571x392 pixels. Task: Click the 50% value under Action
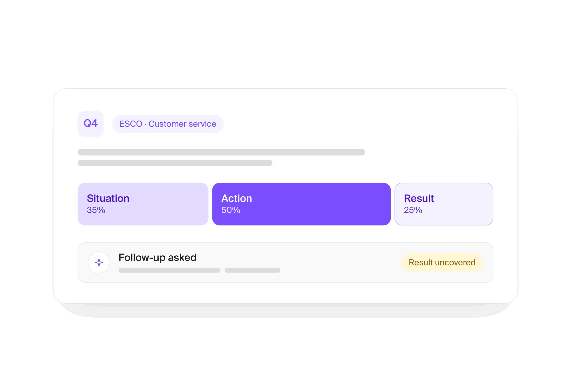pyautogui.click(x=231, y=210)
